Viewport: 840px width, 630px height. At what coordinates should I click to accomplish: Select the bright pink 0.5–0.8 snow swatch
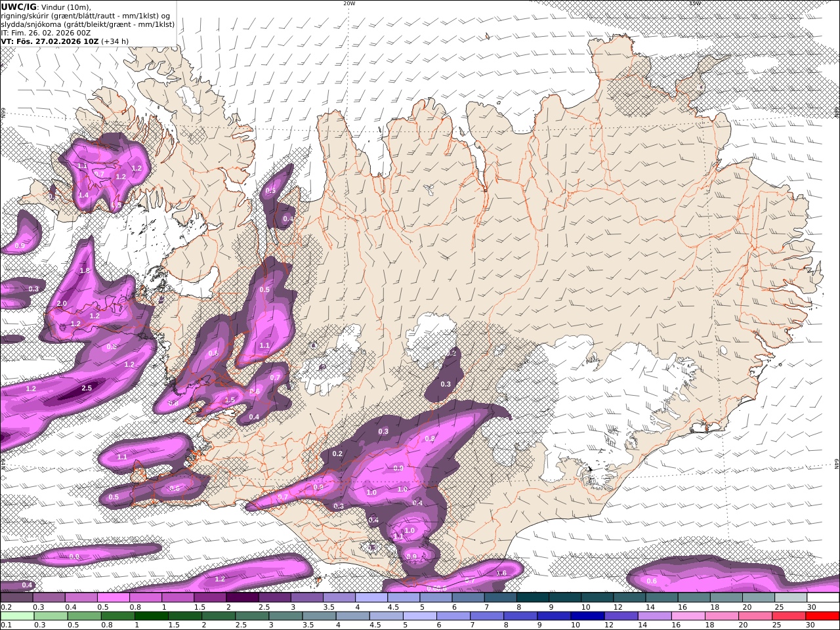114,598
